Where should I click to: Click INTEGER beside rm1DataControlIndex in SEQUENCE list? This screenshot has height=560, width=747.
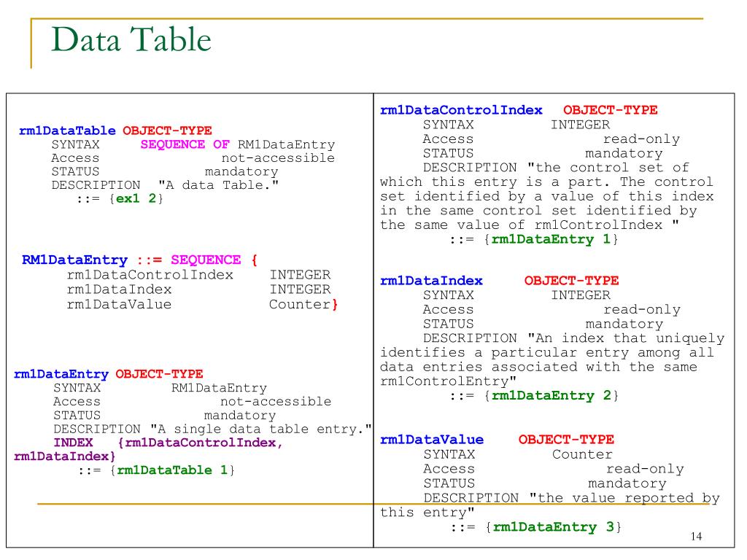300,275
